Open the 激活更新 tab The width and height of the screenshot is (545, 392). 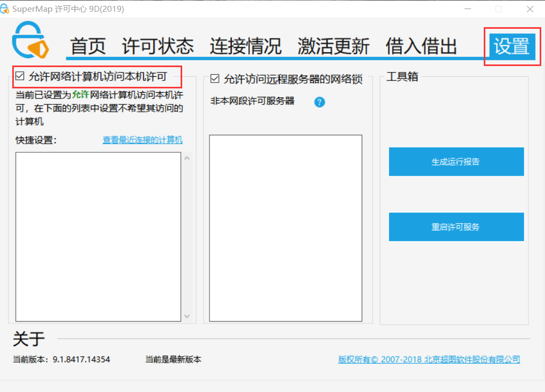pos(332,46)
